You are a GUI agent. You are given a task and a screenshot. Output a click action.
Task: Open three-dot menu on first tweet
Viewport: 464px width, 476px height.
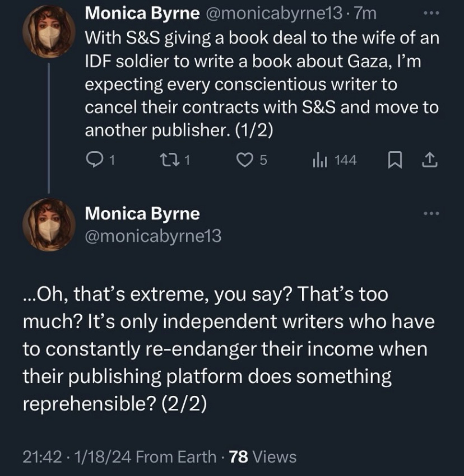coord(429,15)
